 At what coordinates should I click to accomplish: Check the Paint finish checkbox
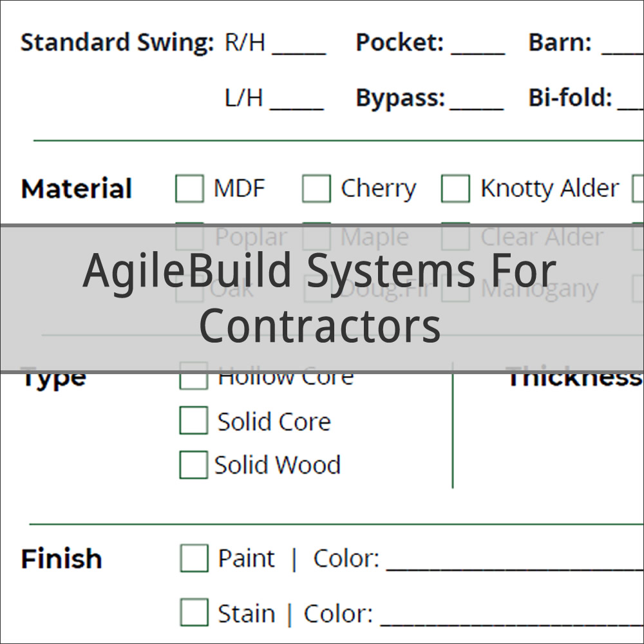click(194, 558)
